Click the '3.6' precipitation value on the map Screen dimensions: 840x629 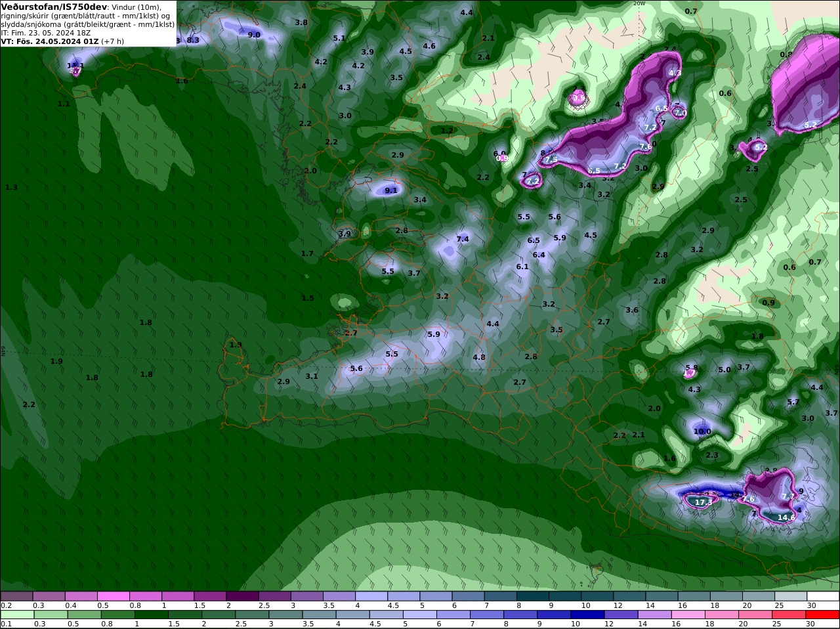pyautogui.click(x=632, y=310)
